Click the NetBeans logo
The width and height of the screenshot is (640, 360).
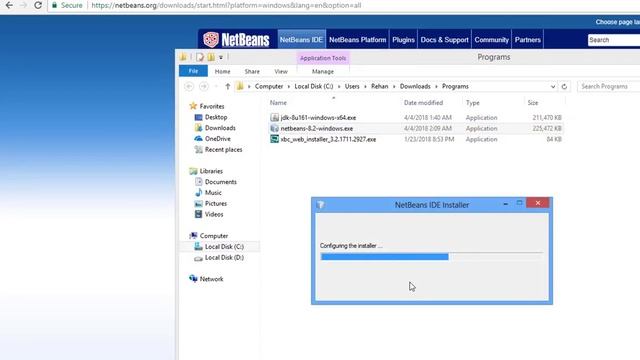(236, 40)
